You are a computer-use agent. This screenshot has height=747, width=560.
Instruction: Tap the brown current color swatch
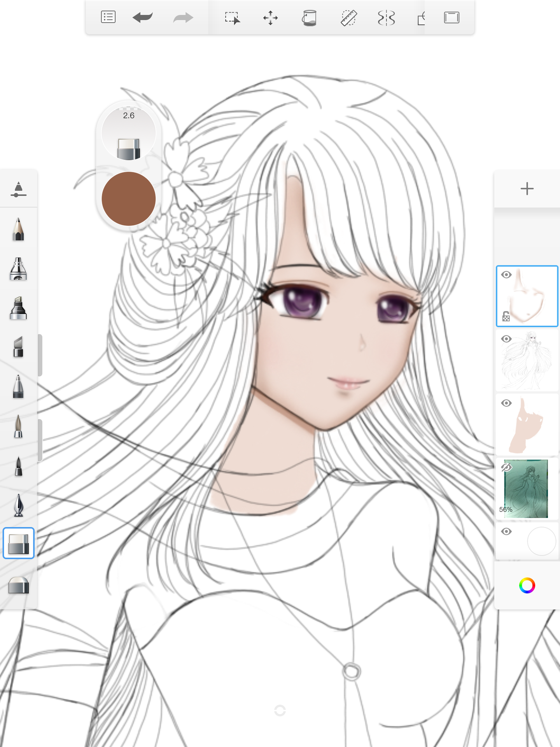pos(129,199)
